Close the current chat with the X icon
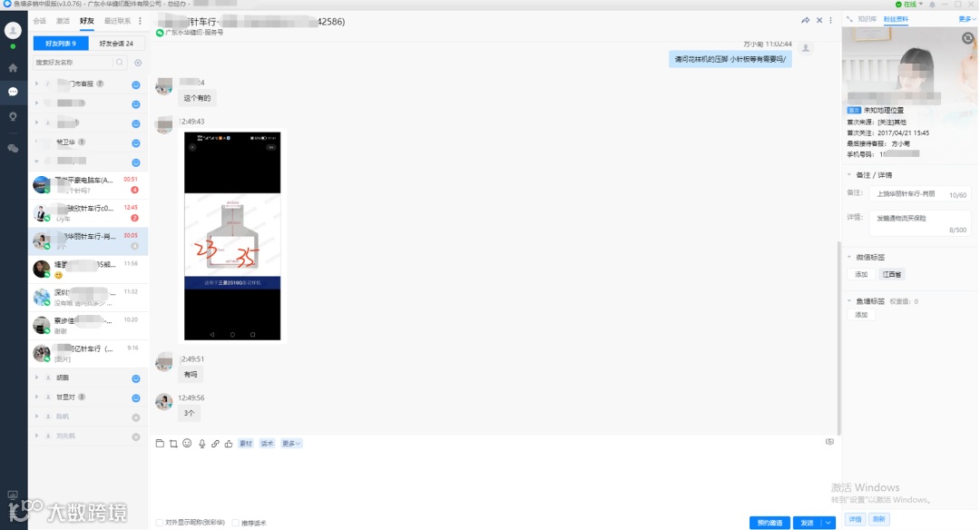 [x=819, y=21]
